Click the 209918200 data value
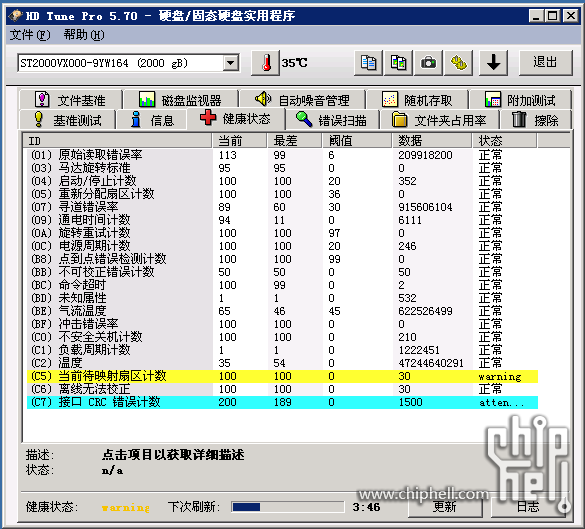This screenshot has width=585, height=529. [425, 155]
